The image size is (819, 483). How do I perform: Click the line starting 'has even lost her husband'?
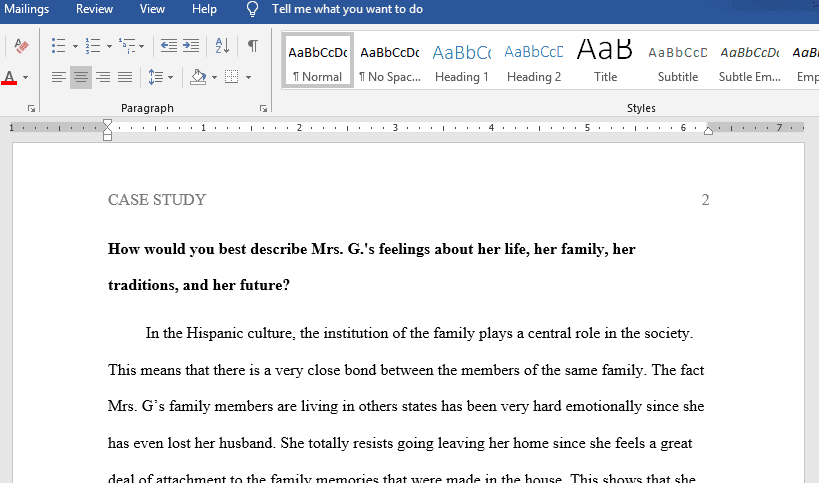point(400,443)
